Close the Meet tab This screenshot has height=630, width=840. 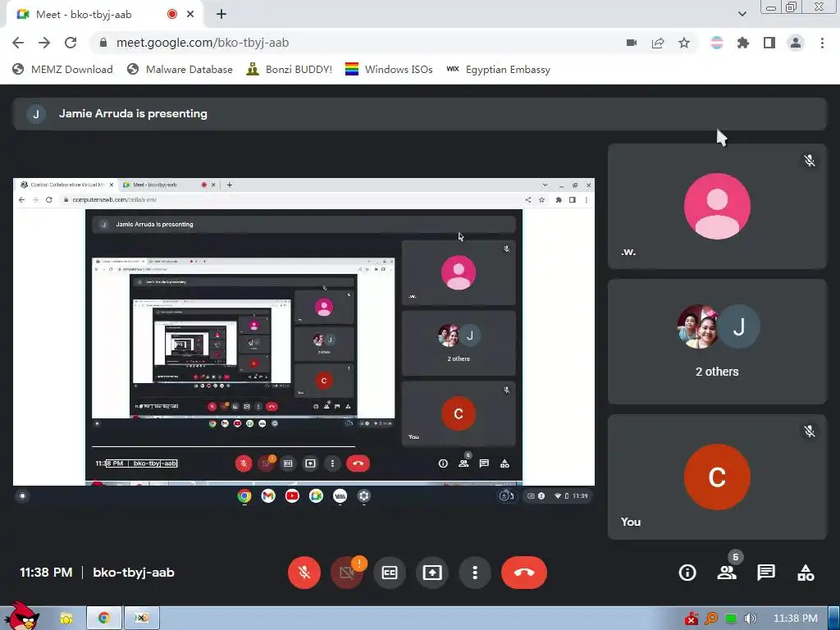(x=190, y=15)
